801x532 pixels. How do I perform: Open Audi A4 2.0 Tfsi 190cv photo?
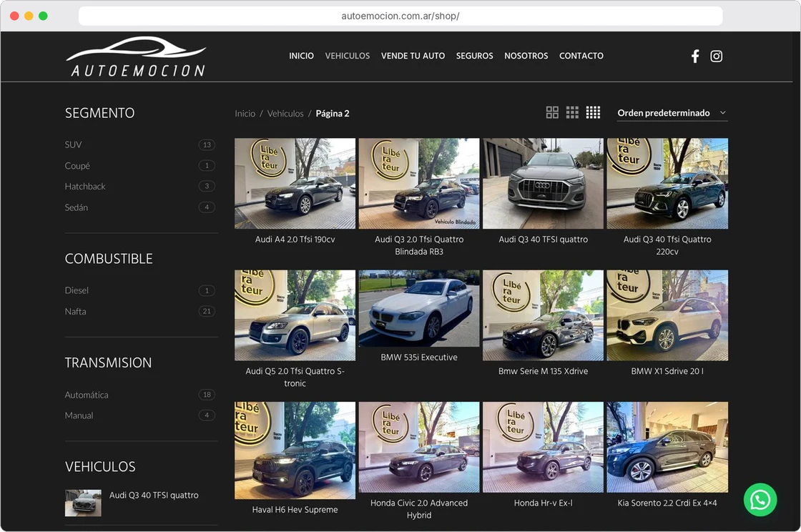pyautogui.click(x=295, y=183)
